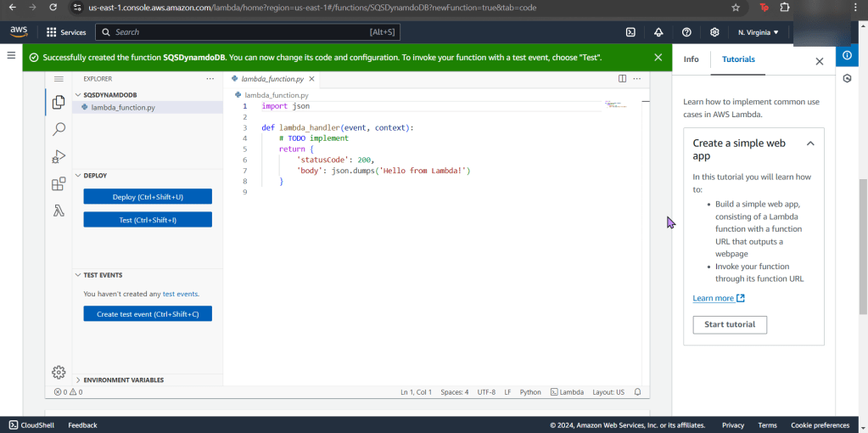Open the Explorer files icon in sidebar
The height and width of the screenshot is (433, 868).
tap(59, 102)
